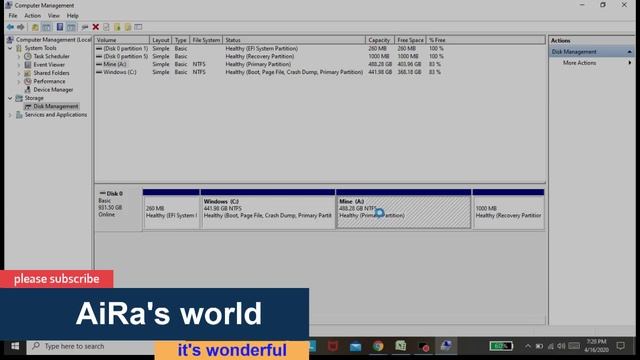Open the red shield app on taskbar
Image resolution: width=640 pixels, height=360 pixels.
pyautogui.click(x=333, y=346)
